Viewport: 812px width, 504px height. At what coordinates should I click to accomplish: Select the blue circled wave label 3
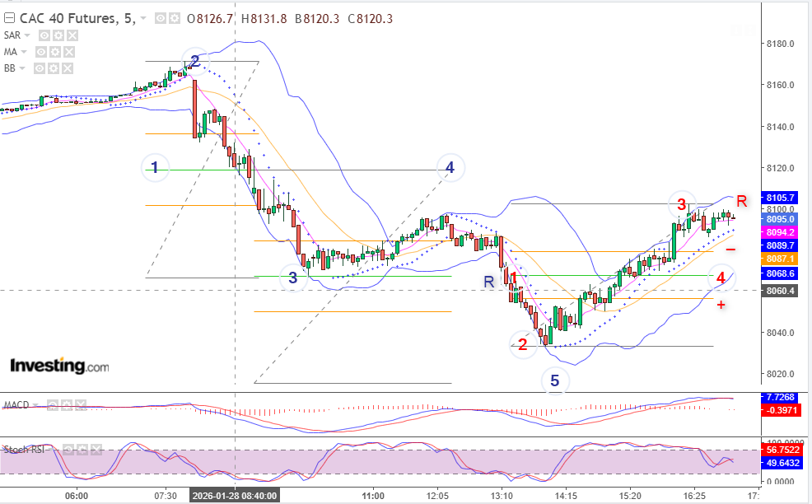(293, 278)
